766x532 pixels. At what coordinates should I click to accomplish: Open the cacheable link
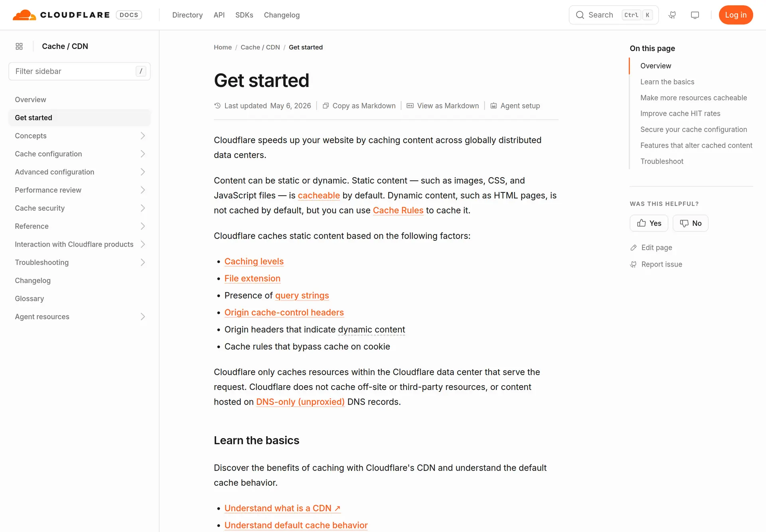319,196
